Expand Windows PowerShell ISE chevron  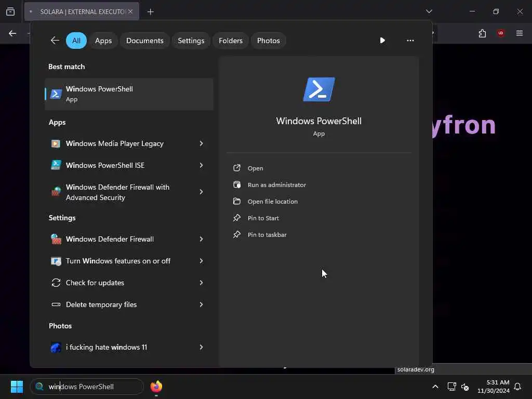201,165
